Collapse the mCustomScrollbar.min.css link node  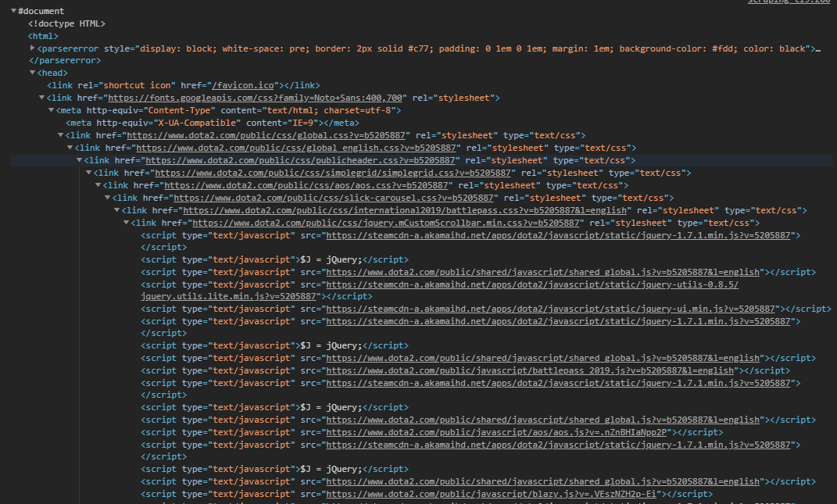tap(127, 223)
